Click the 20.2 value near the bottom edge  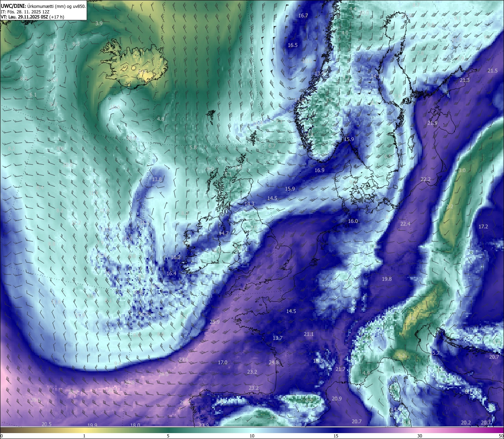point(466,423)
